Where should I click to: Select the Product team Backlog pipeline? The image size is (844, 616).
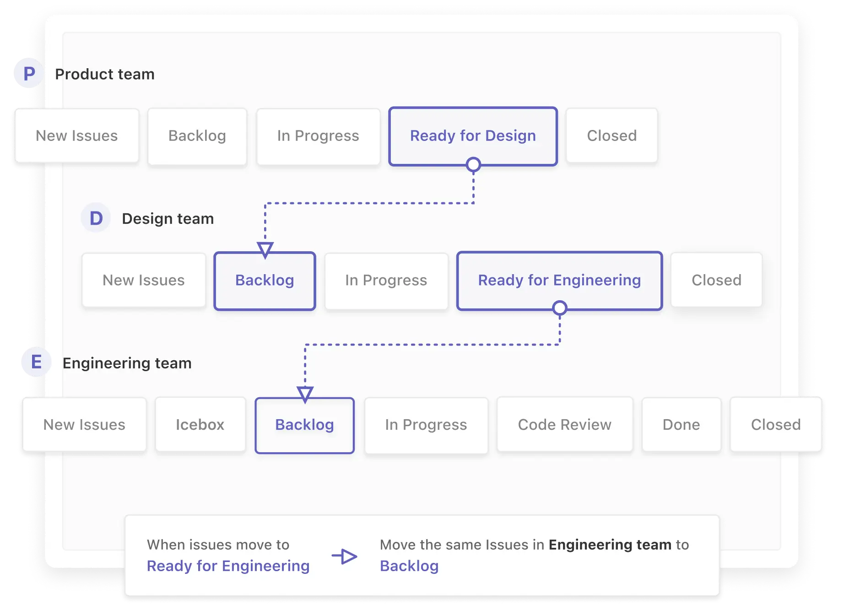click(197, 136)
